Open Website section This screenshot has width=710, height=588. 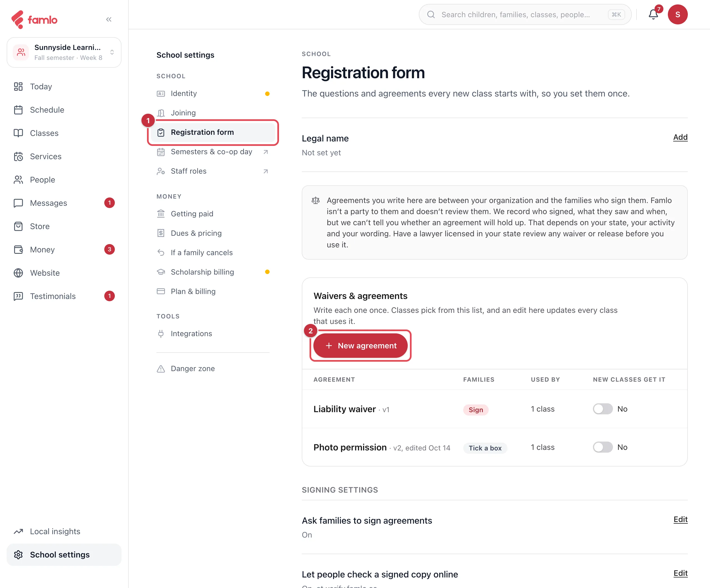(x=64, y=273)
